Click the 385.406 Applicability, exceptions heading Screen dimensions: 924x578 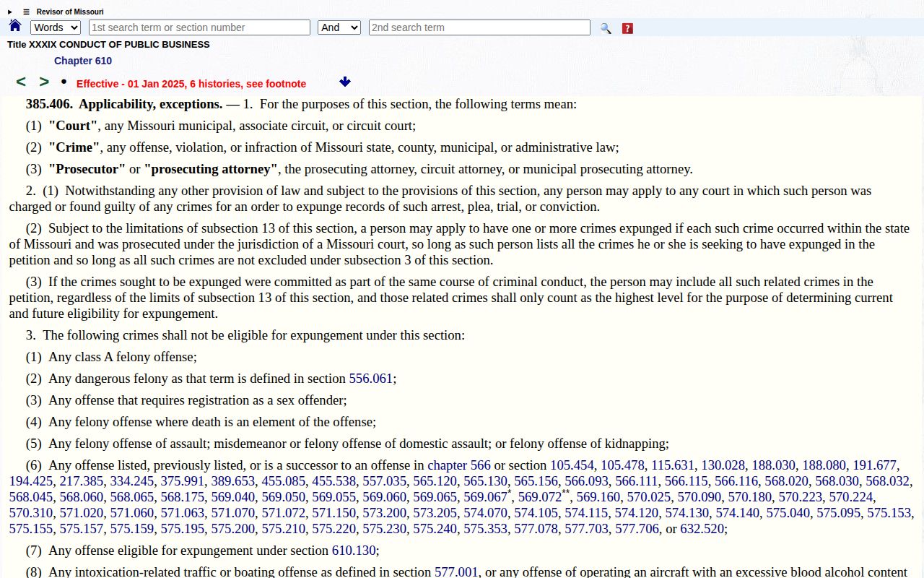click(124, 104)
